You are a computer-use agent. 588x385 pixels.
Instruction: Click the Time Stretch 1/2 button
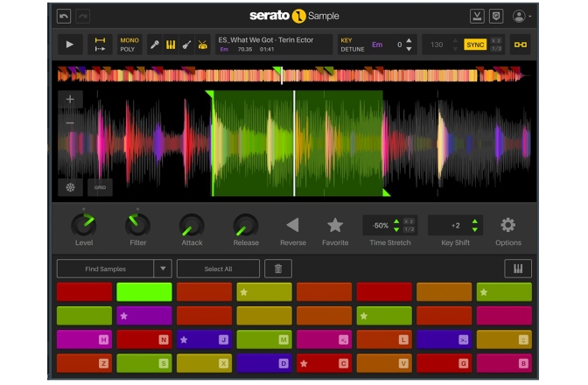click(409, 229)
